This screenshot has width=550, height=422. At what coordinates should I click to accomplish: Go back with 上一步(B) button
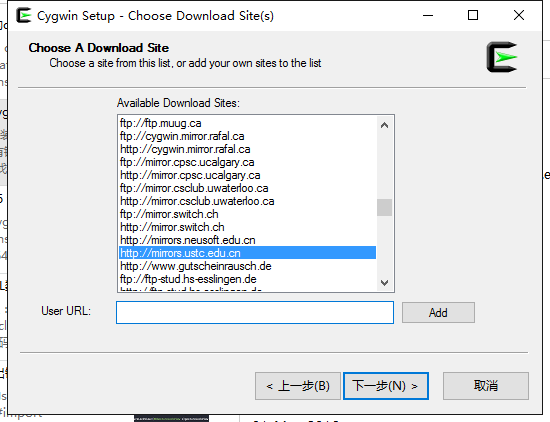point(298,386)
